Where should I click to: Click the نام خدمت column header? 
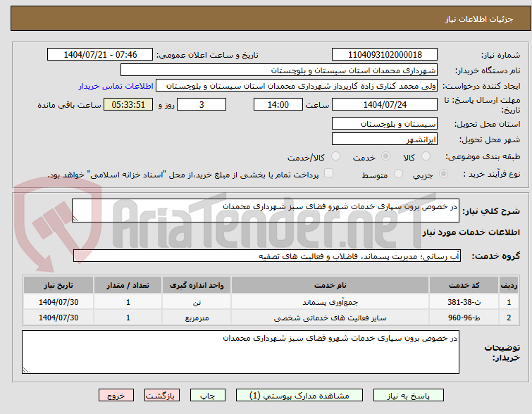[x=330, y=285]
